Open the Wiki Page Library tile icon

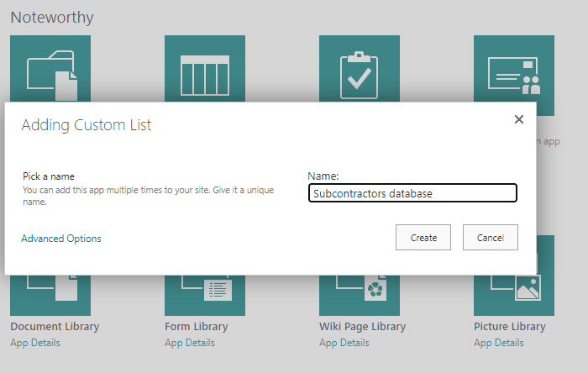pyautogui.click(x=360, y=295)
